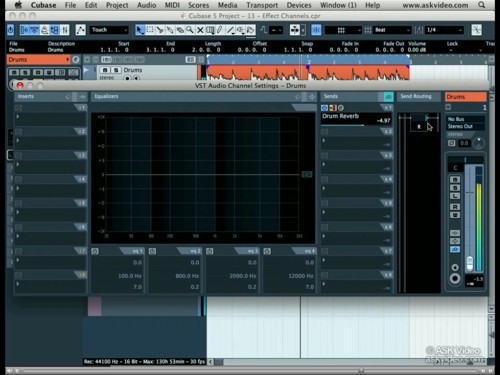Select the Object Selection arrow tool
The height and width of the screenshot is (375, 500).
pos(140,30)
